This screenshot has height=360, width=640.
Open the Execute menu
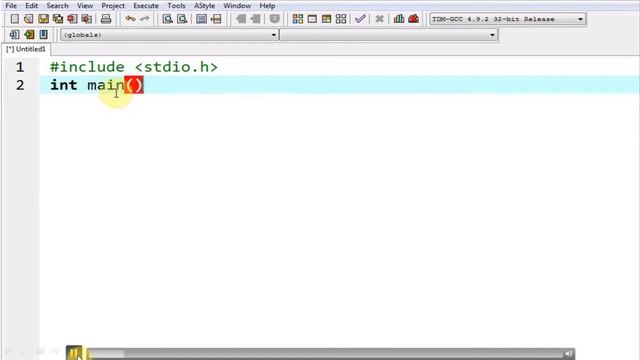(146, 6)
